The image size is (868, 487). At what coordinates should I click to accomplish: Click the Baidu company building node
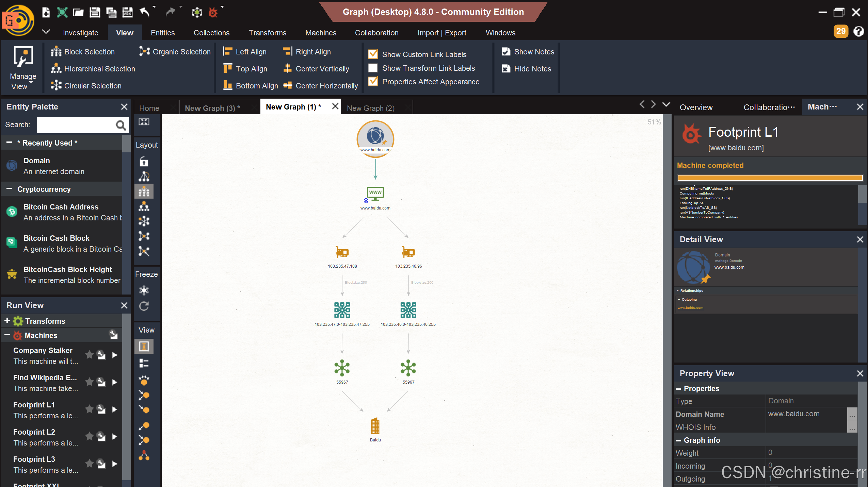(375, 426)
